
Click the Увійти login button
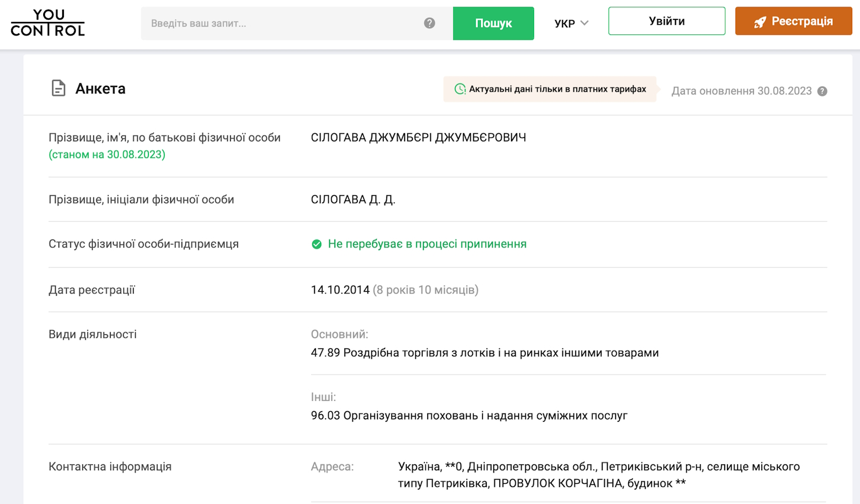667,21
